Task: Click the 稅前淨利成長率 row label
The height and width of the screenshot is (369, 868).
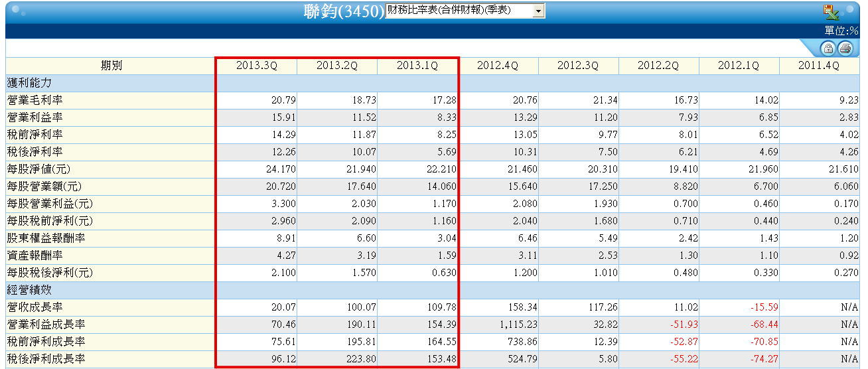Action: (x=46, y=342)
